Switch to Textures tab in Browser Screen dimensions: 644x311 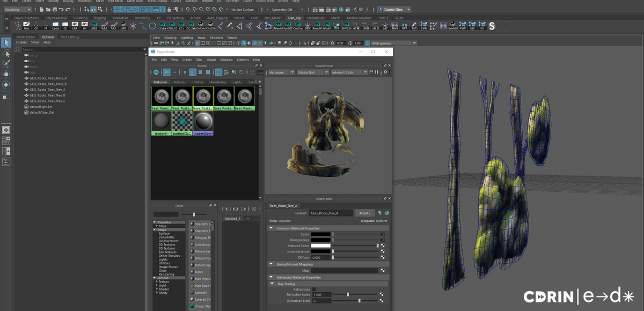tap(179, 82)
